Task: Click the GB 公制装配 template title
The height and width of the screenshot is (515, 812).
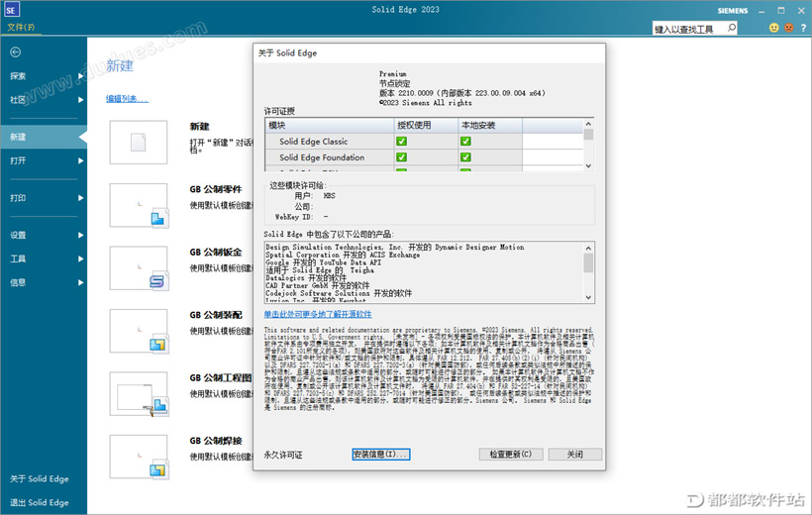Action: pos(216,315)
